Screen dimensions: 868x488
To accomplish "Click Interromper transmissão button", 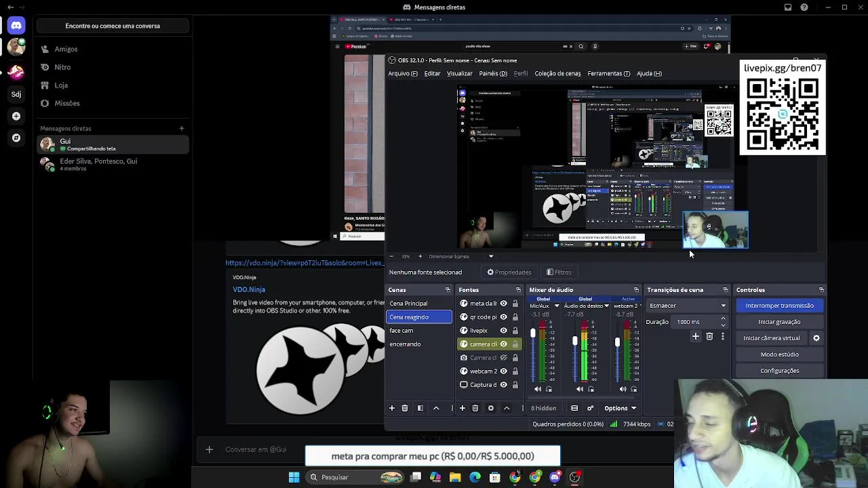I will [x=780, y=306].
